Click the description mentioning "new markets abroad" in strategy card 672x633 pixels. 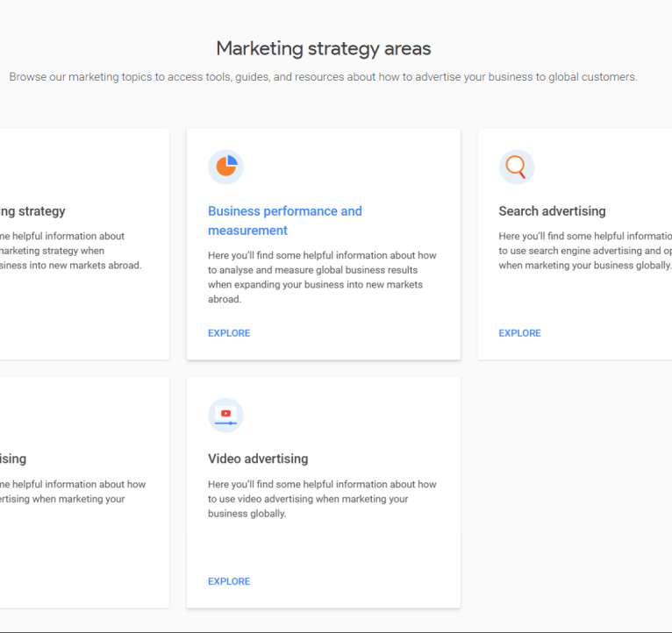[70, 251]
